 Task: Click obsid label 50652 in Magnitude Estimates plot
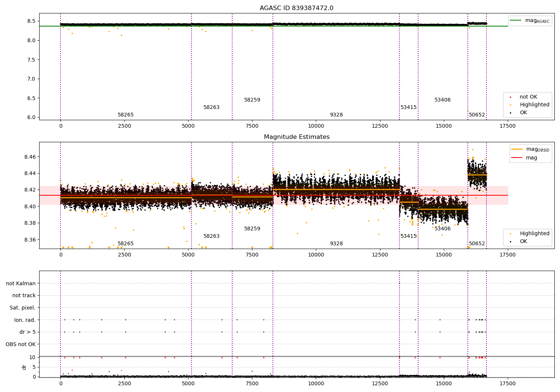(477, 244)
